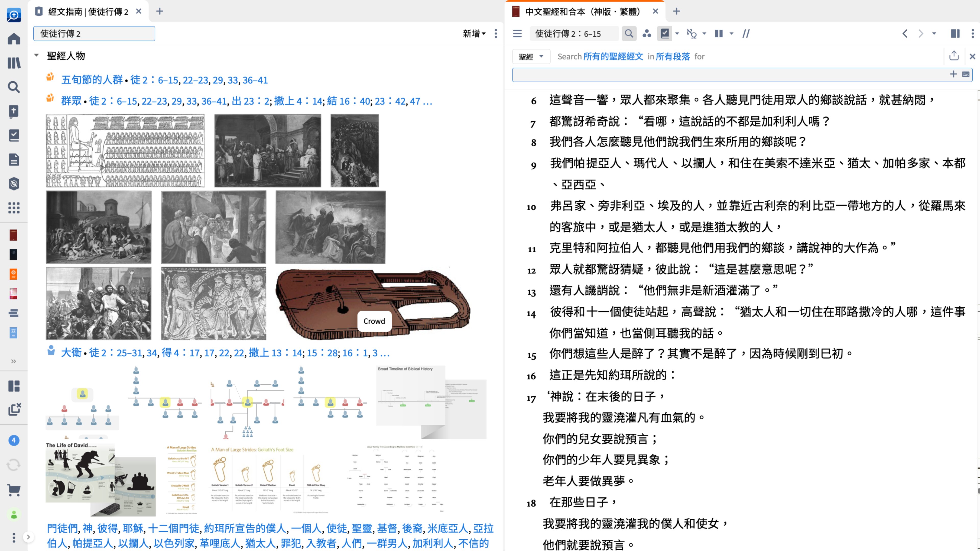Image resolution: width=980 pixels, height=551 pixels.
Task: Expand the shortcuts bar with the double chevron
Action: click(x=14, y=361)
